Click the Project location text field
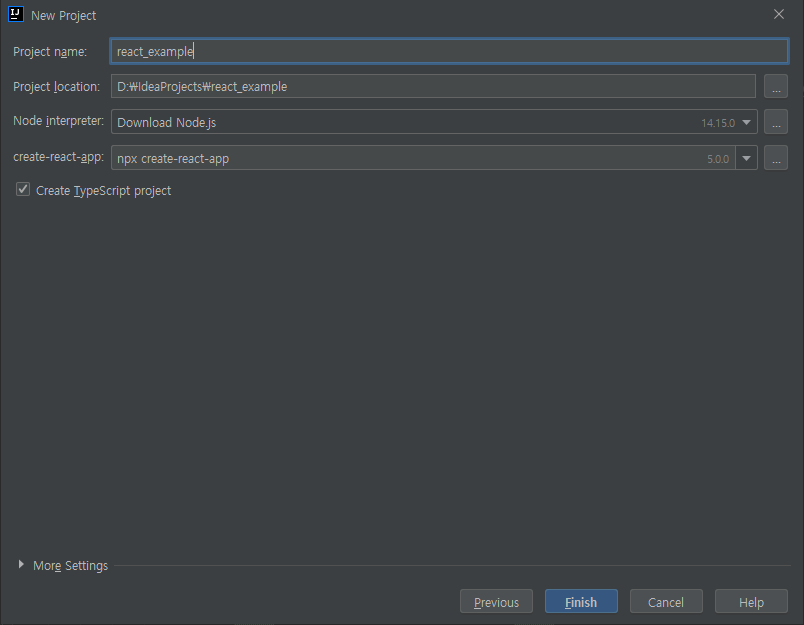The image size is (804, 625). coord(433,86)
